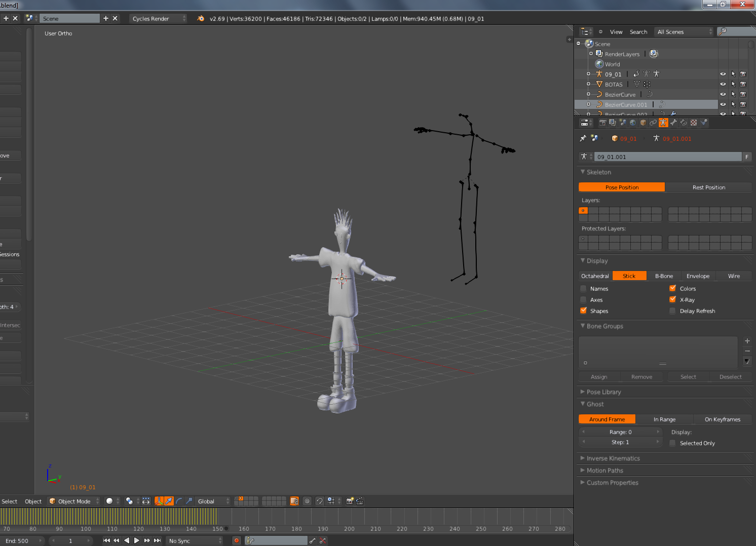The image size is (756, 546).
Task: Expand the Inverse Kinematics panel
Action: [613, 458]
